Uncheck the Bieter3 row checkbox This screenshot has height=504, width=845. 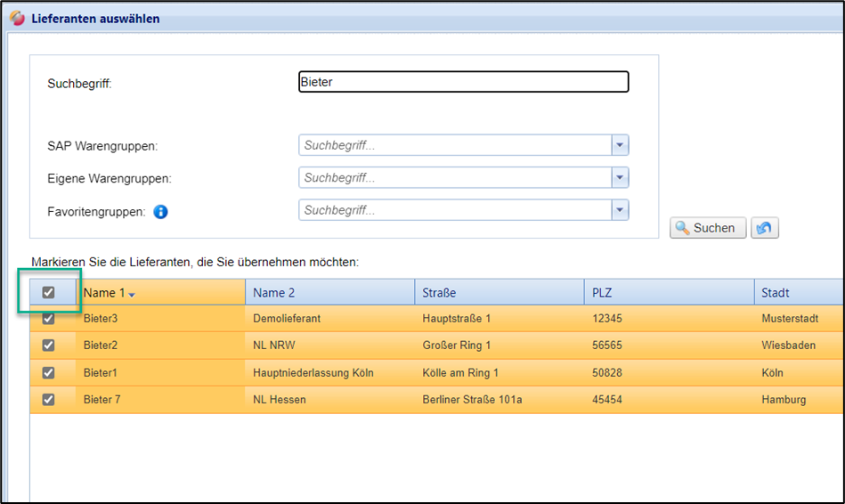[x=49, y=319]
